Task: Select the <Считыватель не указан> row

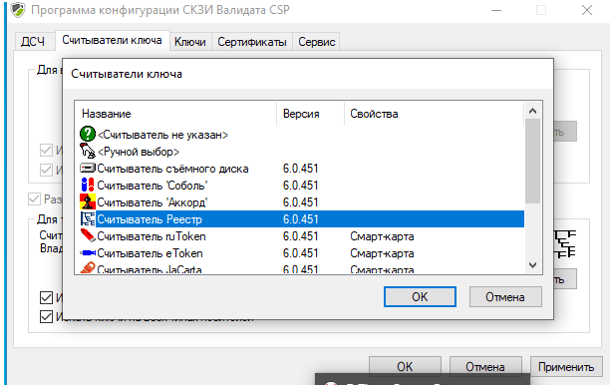Action: pos(302,135)
